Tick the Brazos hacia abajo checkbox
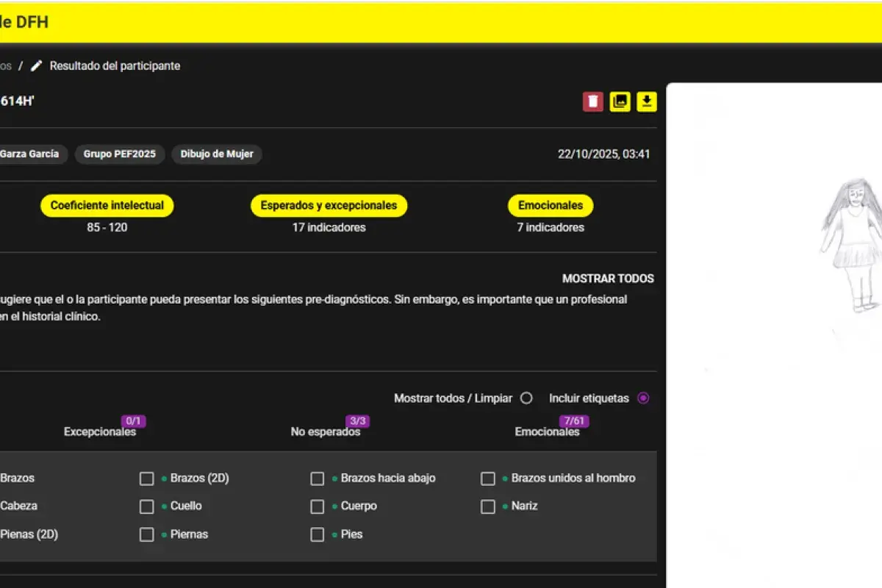 click(x=318, y=478)
